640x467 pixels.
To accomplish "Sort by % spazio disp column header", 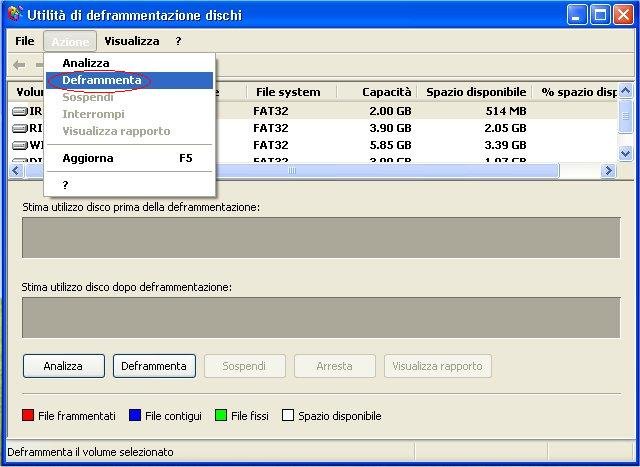I will (575, 92).
